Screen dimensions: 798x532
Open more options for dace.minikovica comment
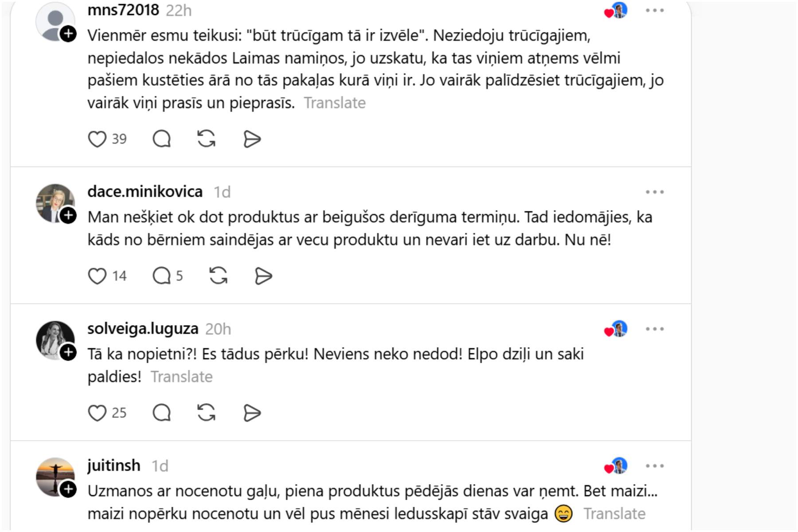pos(655,192)
